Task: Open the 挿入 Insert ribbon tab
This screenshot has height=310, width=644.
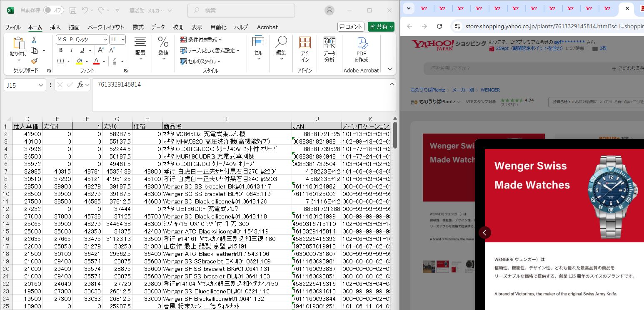Action: click(x=55, y=27)
